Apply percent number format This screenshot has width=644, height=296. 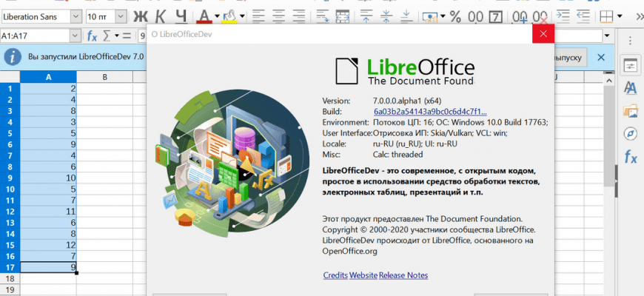pos(455,16)
